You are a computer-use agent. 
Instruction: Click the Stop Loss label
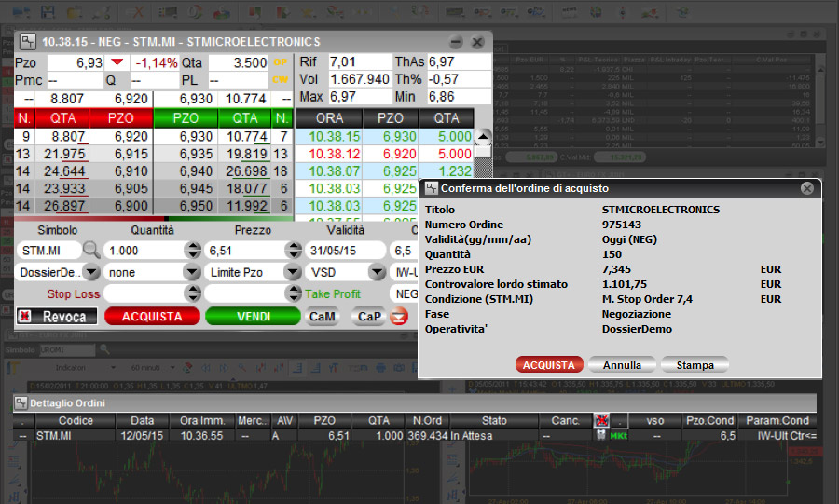pyautogui.click(x=74, y=293)
